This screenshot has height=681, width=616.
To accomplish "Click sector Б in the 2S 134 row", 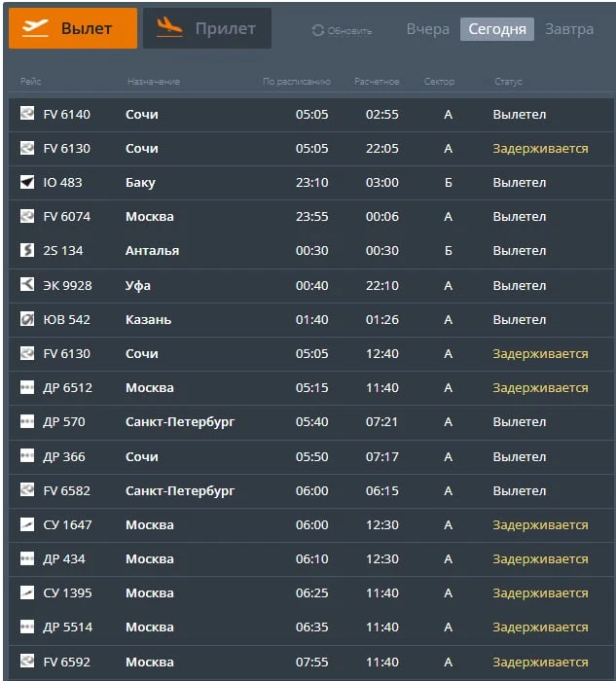I will (x=449, y=251).
